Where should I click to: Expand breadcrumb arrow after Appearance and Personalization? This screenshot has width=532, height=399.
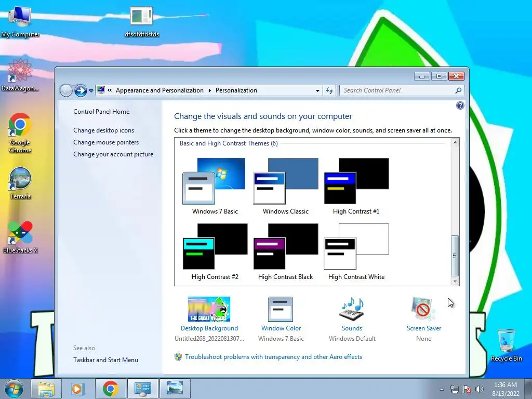point(209,90)
